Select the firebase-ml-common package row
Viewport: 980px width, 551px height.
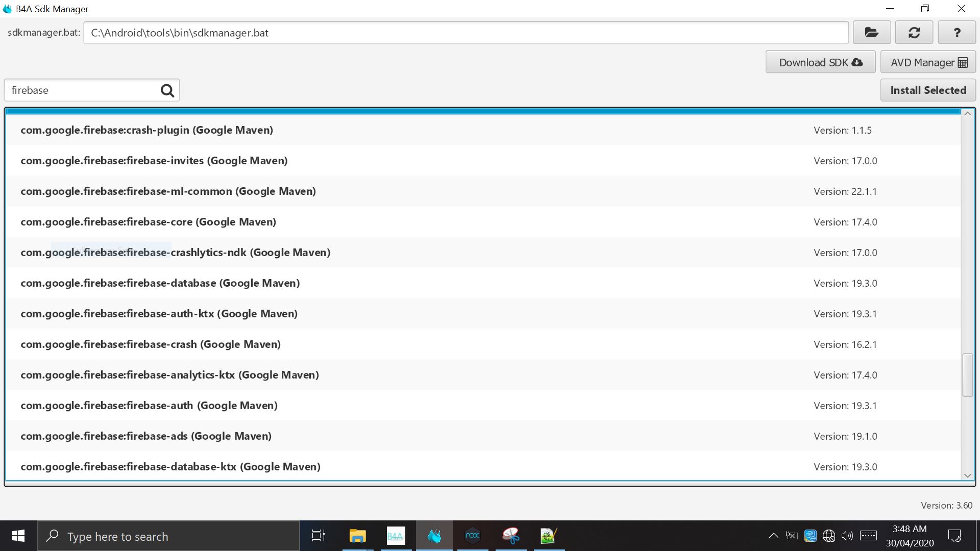[x=483, y=191]
